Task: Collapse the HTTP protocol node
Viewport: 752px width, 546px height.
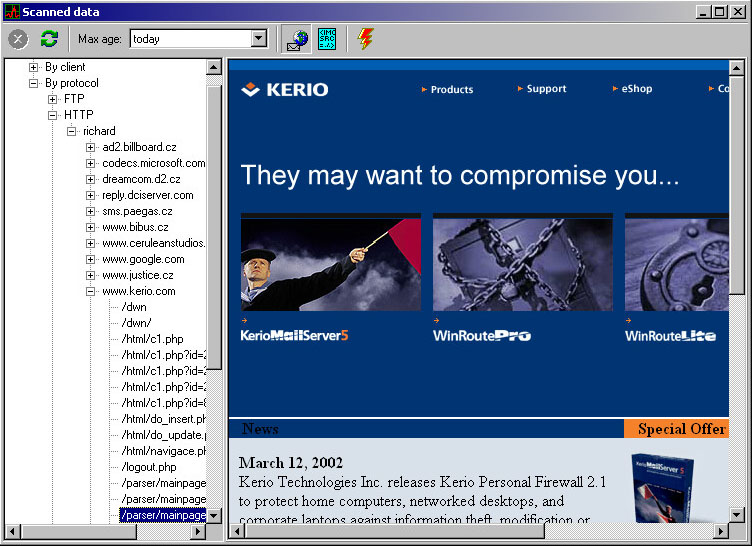Action: (x=52, y=115)
